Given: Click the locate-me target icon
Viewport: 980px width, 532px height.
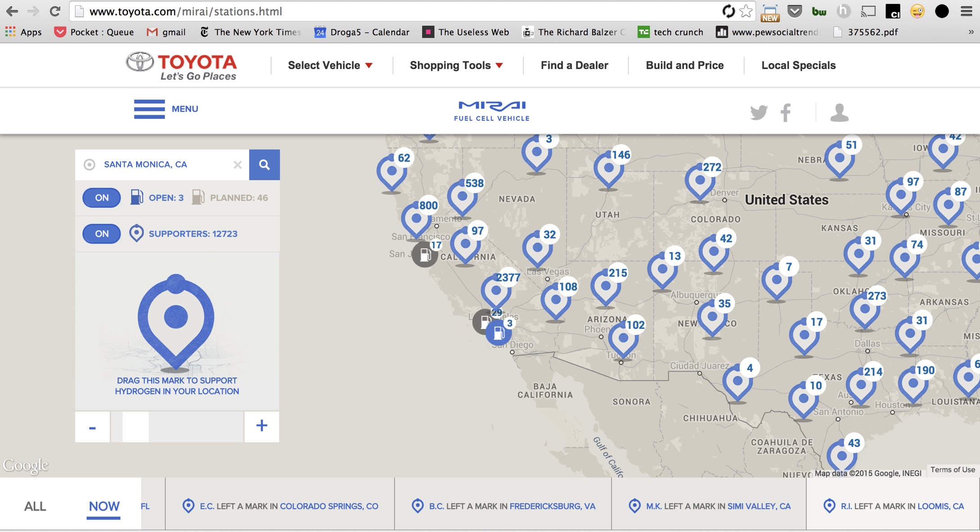Looking at the screenshot, I should tap(90, 164).
